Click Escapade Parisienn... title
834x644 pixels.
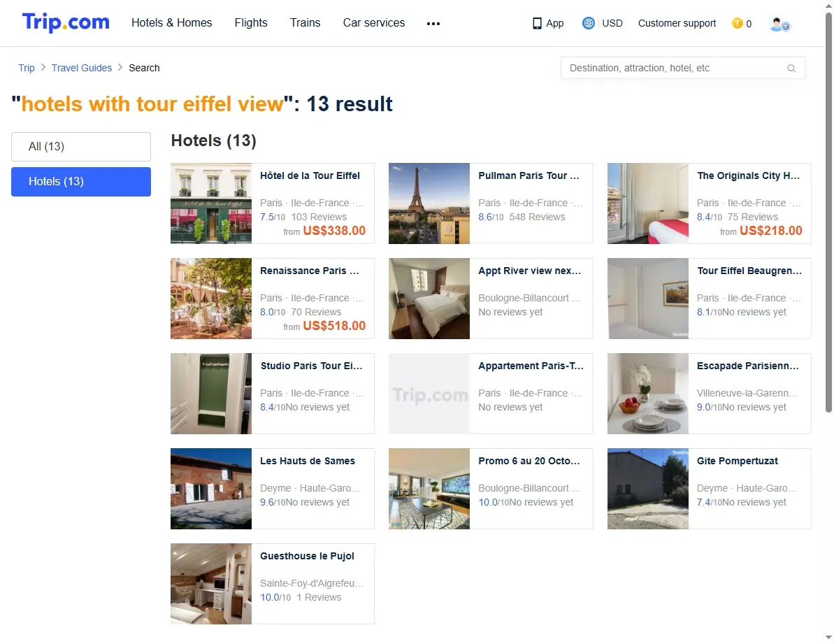pos(748,366)
